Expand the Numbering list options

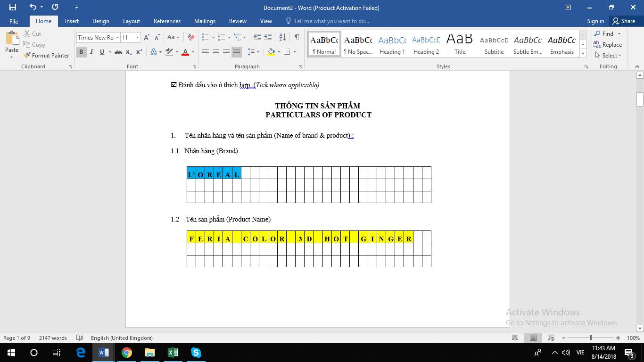[x=229, y=37]
